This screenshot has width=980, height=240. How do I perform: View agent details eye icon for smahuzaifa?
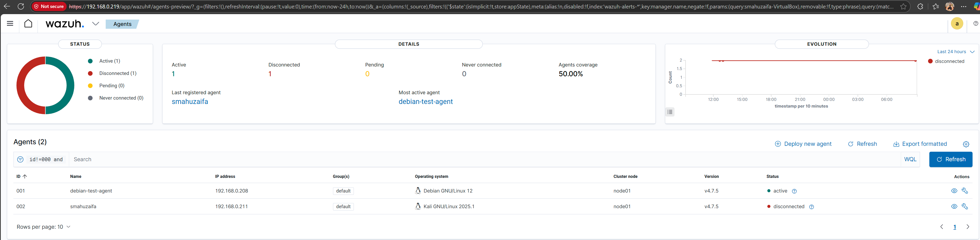pyautogui.click(x=954, y=207)
